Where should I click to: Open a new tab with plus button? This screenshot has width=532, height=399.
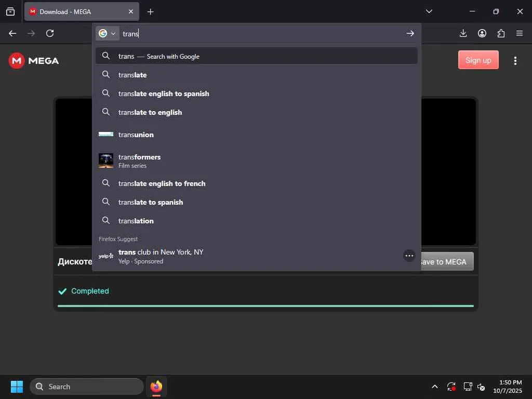pos(150,12)
